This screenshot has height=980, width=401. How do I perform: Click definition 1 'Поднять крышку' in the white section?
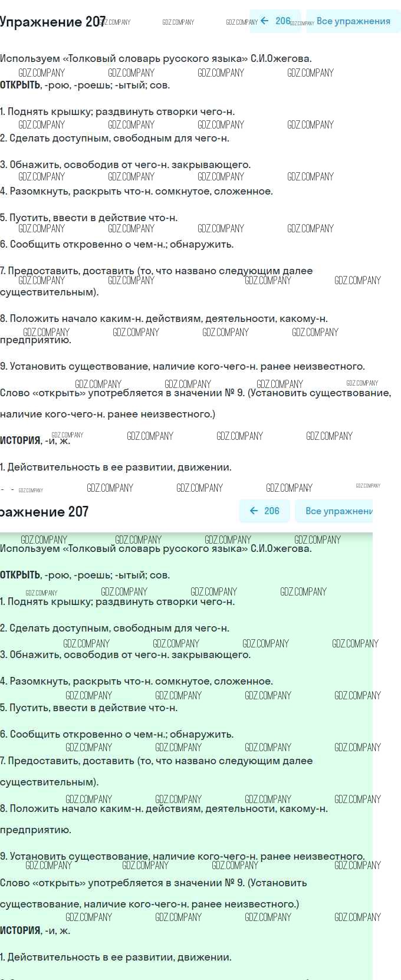coord(117,111)
